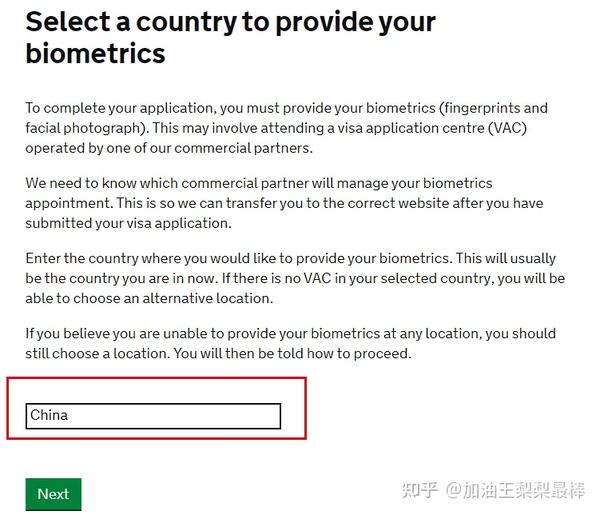This screenshot has width=600, height=515.
Task: Click 'able to choose an alternative location' text
Action: [x=148, y=298]
